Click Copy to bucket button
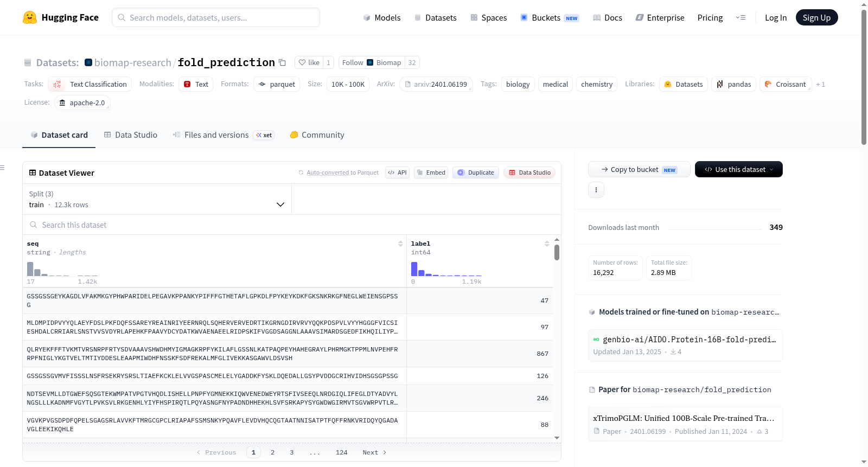This screenshot has height=467, width=868. coord(639,169)
